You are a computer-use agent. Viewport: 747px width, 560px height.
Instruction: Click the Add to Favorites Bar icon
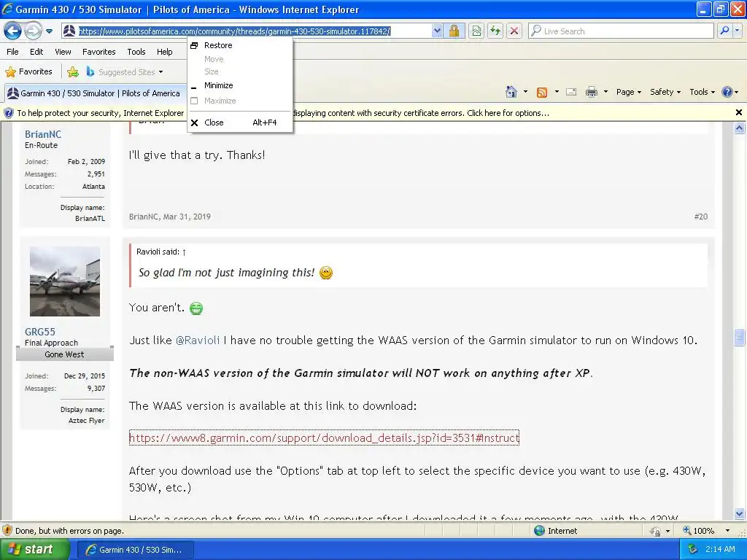[73, 72]
